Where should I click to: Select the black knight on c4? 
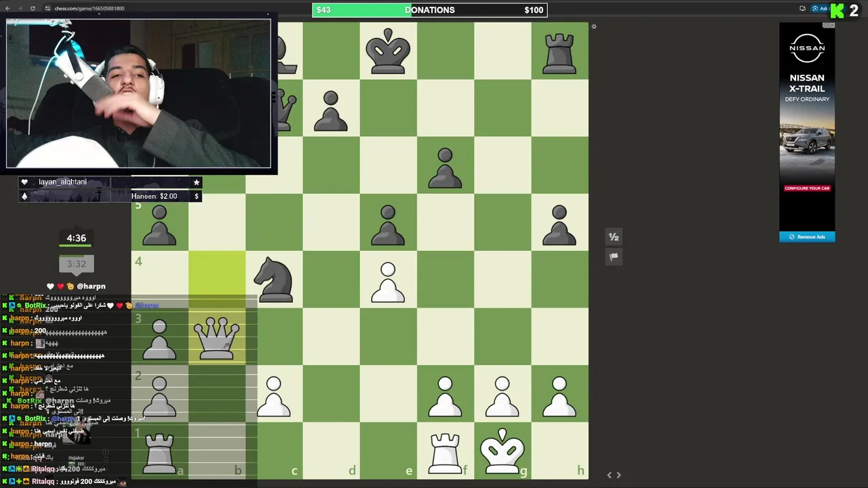[274, 279]
